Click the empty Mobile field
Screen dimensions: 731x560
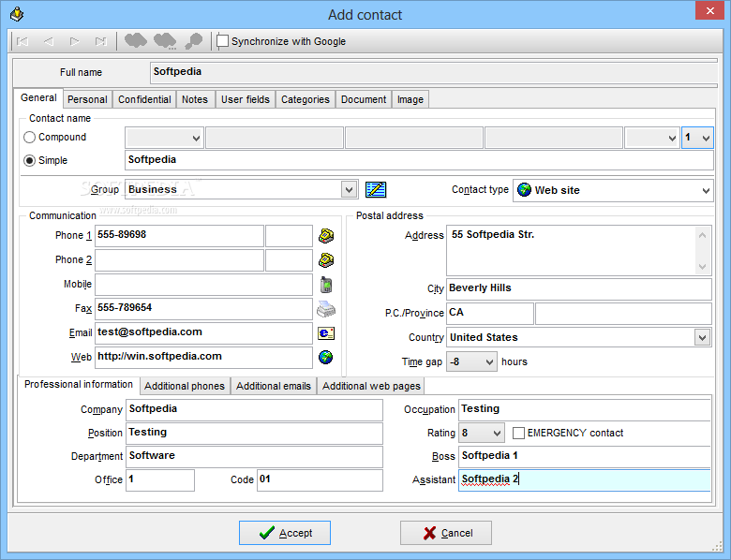tap(203, 284)
